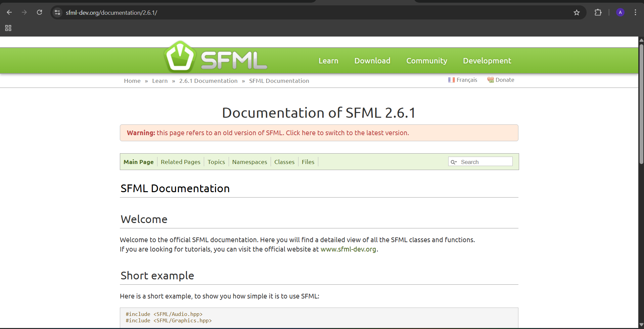Visit www.sfml-dev.org link

(x=348, y=249)
